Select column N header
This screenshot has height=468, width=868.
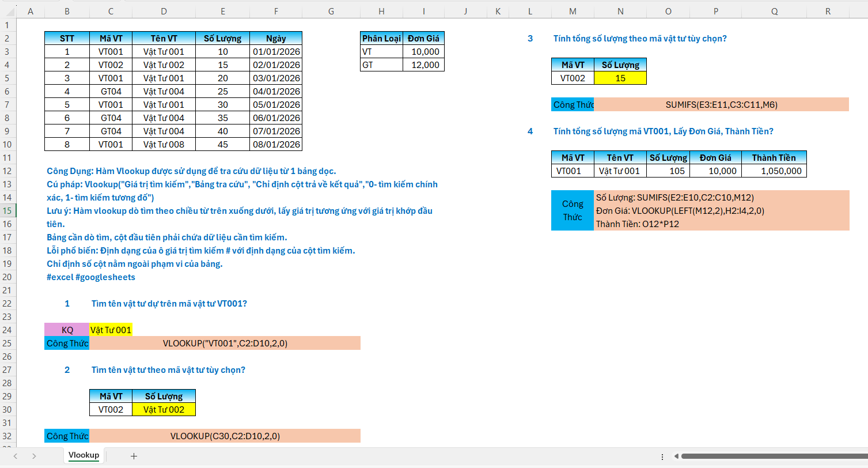pyautogui.click(x=620, y=12)
